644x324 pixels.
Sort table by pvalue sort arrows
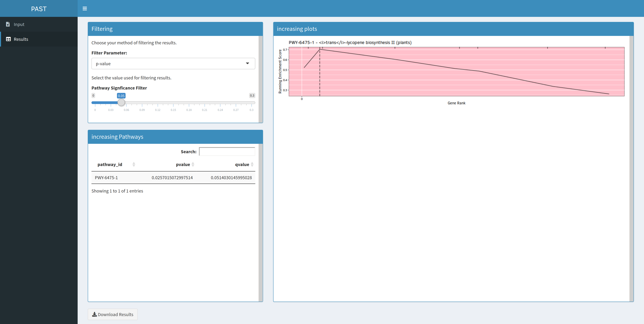(193, 164)
